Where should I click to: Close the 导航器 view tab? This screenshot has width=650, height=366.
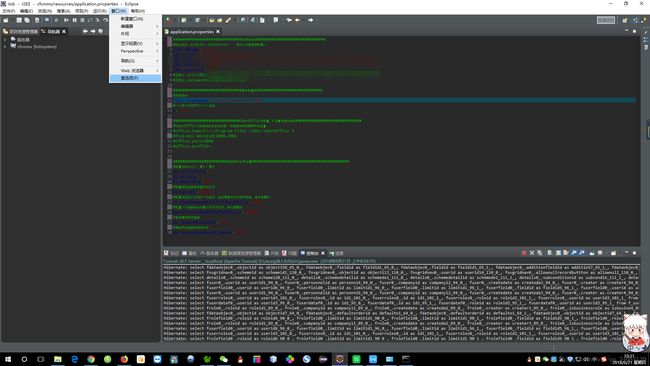[x=64, y=32]
